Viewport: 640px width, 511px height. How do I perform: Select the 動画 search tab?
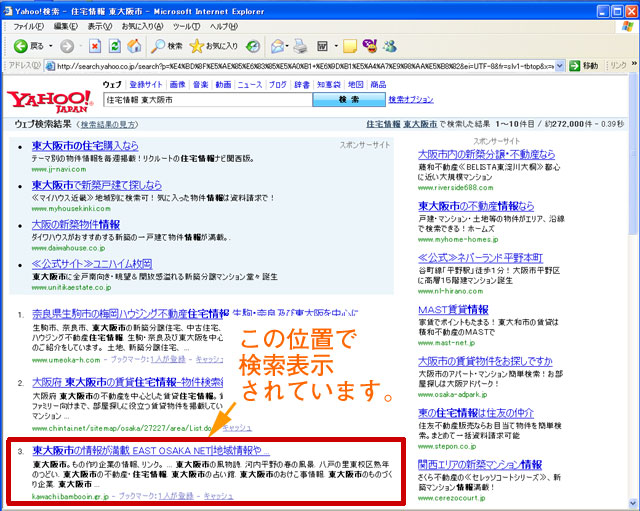click(223, 85)
